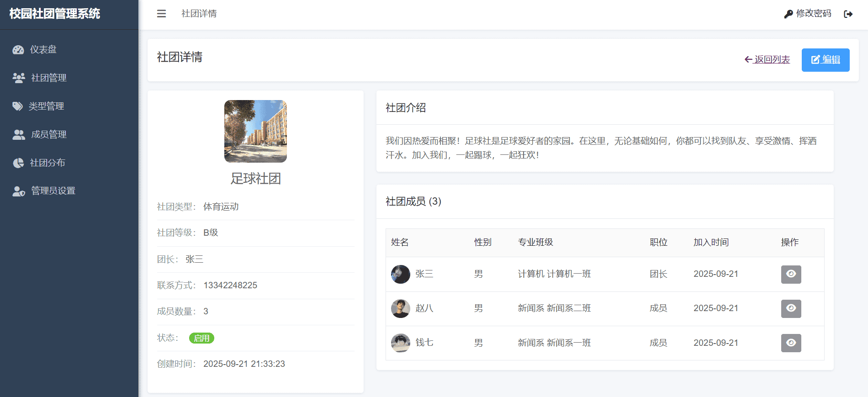Click the pencil icon on the 编辑 button
Image resolution: width=868 pixels, height=397 pixels.
point(815,60)
